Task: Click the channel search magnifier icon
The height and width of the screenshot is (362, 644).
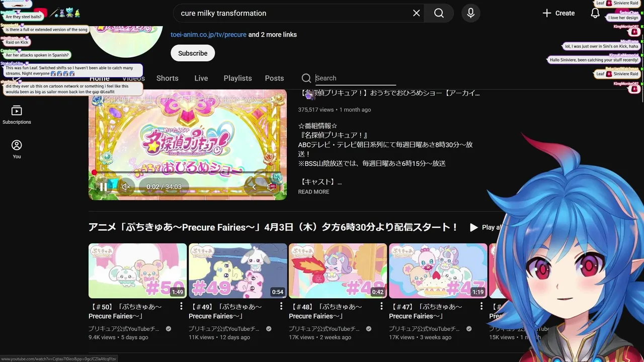Action: (306, 78)
